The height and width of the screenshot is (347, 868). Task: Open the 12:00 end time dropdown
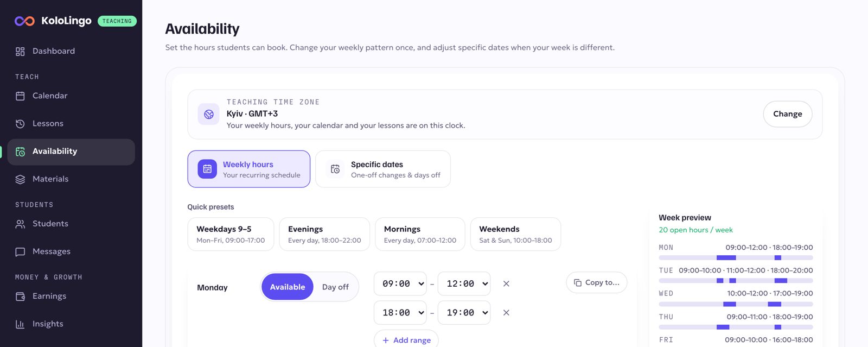coord(464,283)
